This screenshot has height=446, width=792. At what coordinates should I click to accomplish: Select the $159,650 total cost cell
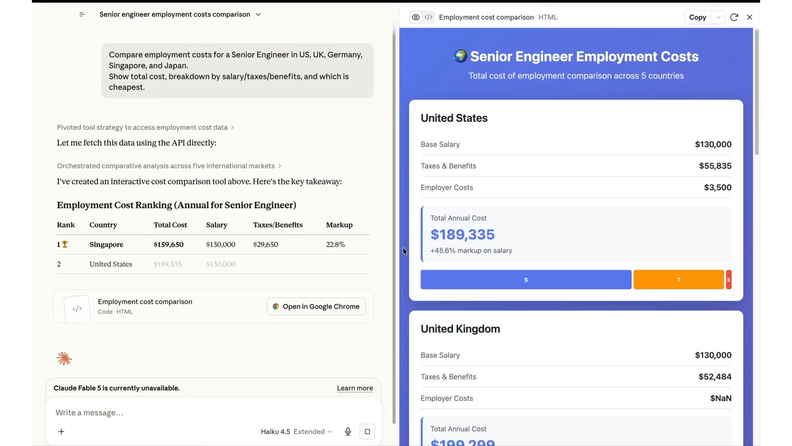pos(168,244)
